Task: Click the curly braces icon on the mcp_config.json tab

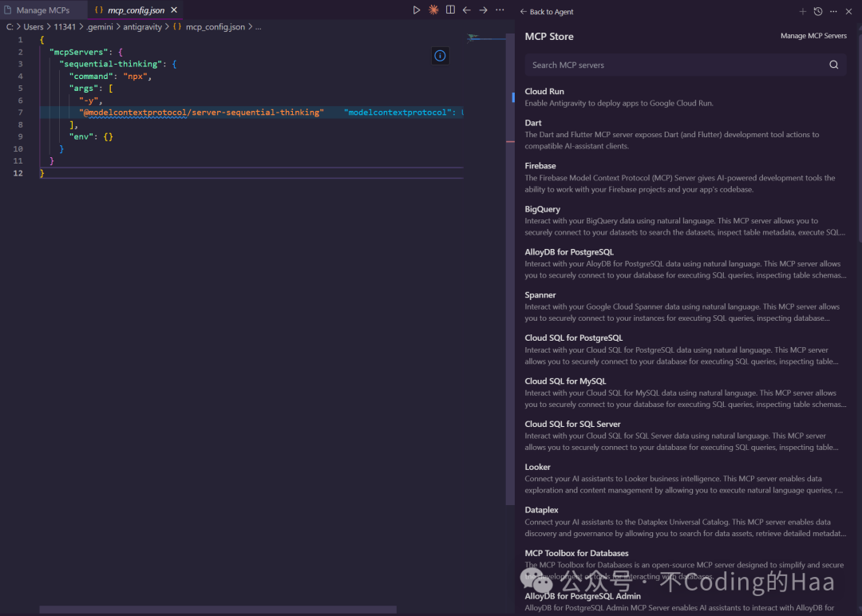Action: (x=99, y=10)
